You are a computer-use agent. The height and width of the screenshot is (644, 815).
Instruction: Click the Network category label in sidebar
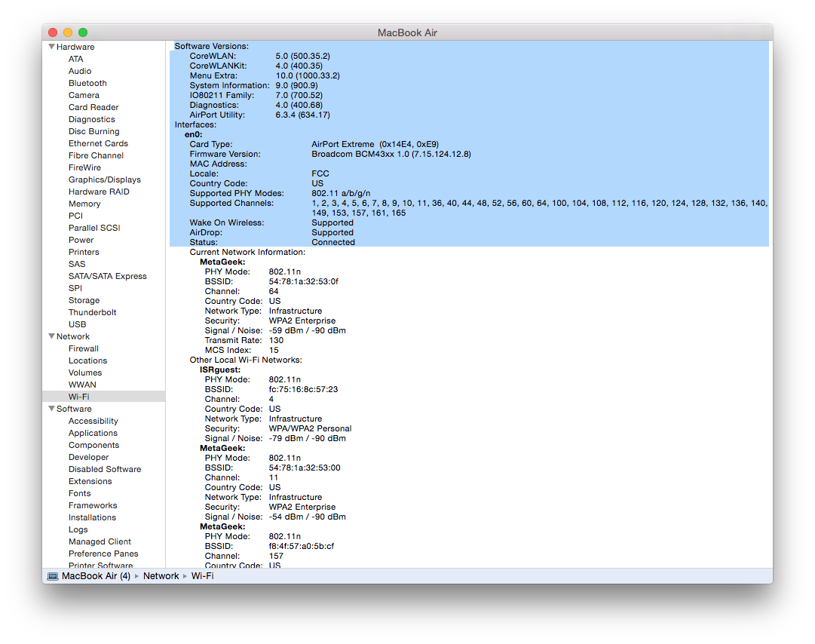[x=73, y=336]
